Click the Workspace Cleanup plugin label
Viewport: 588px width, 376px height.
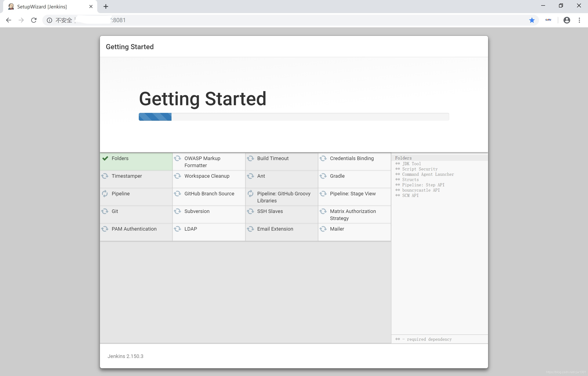(207, 176)
